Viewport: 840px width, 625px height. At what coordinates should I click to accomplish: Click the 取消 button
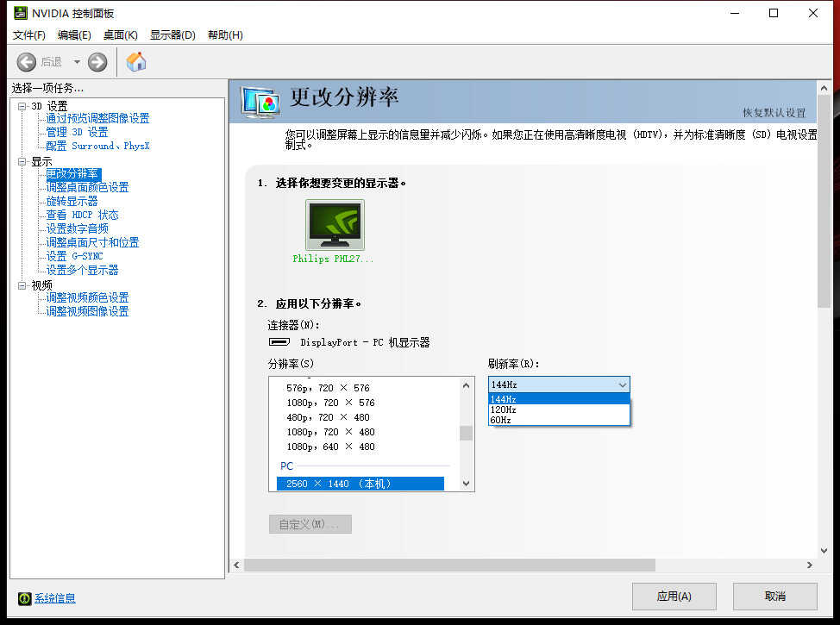point(775,597)
